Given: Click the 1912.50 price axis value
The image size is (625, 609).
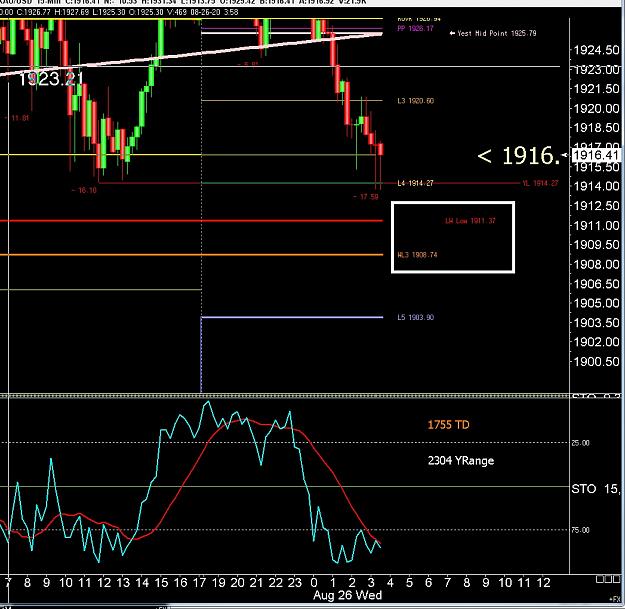Looking at the screenshot, I should pos(596,206).
